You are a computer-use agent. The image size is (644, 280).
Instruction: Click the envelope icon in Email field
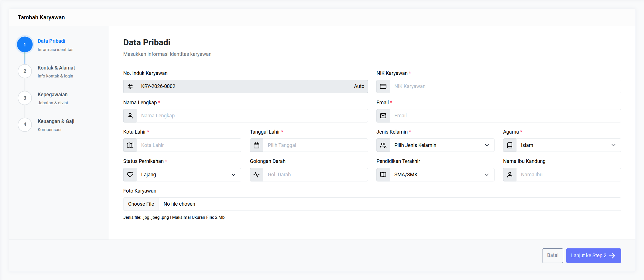(x=383, y=116)
